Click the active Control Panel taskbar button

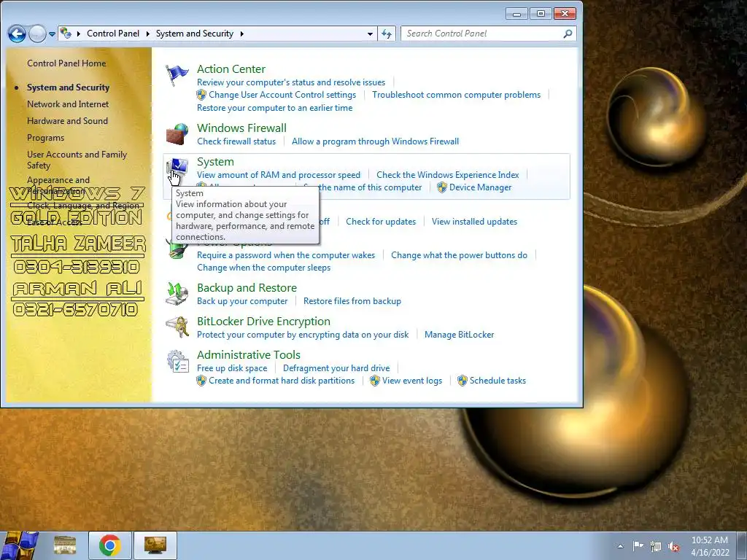pyautogui.click(x=155, y=545)
